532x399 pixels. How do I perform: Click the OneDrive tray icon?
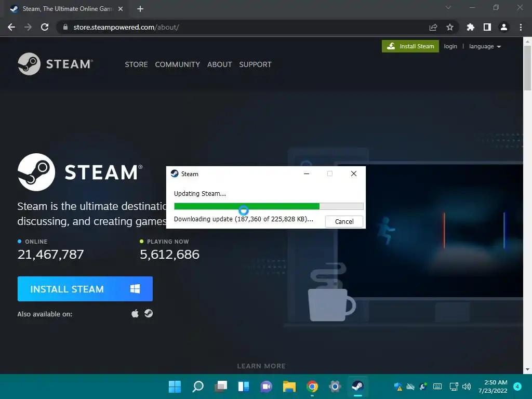point(410,387)
